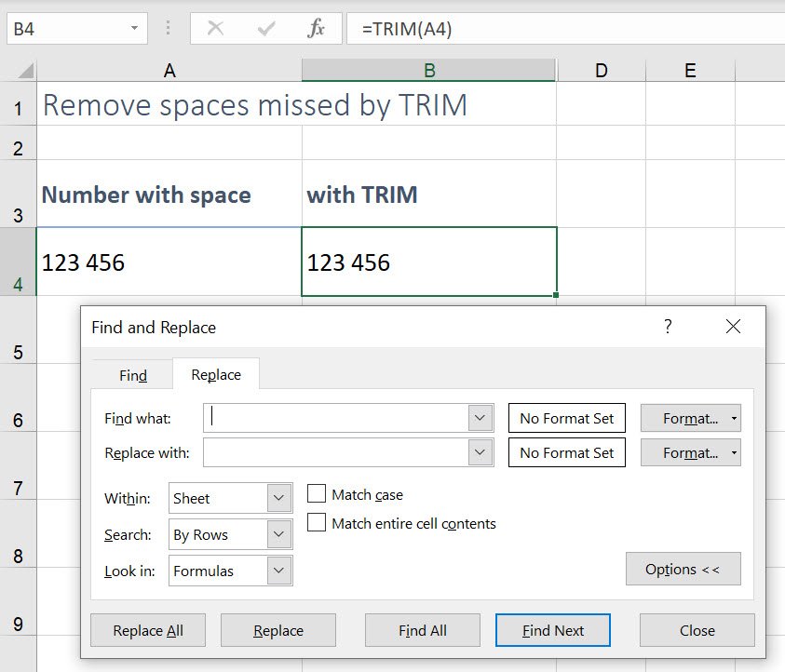Enable the Match case checkbox
The height and width of the screenshot is (672, 785).
click(317, 494)
